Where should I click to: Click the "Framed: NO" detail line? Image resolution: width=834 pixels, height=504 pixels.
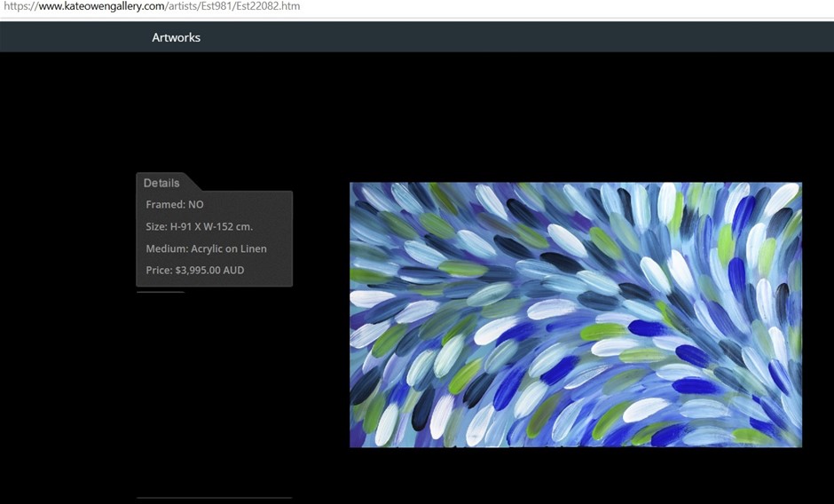click(x=175, y=205)
